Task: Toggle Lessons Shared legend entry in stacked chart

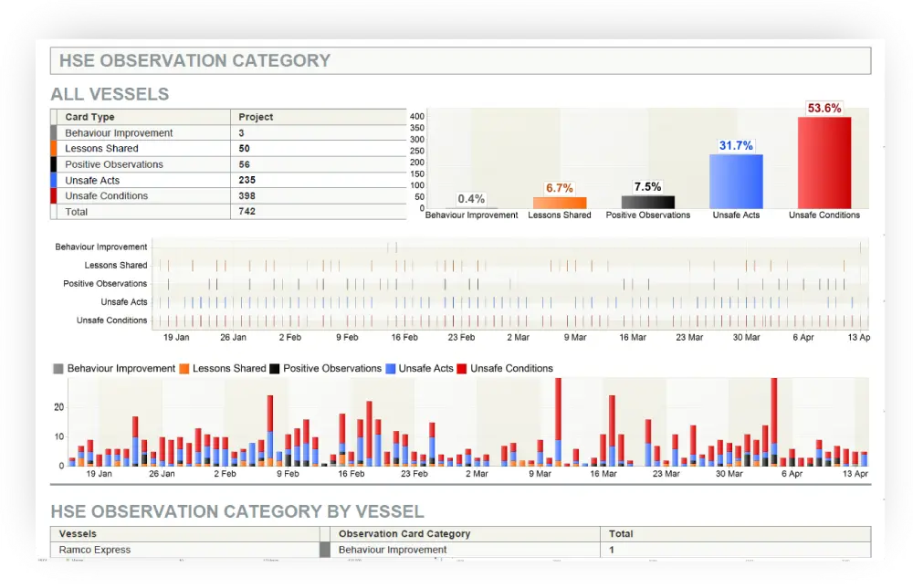Action: coord(223,369)
